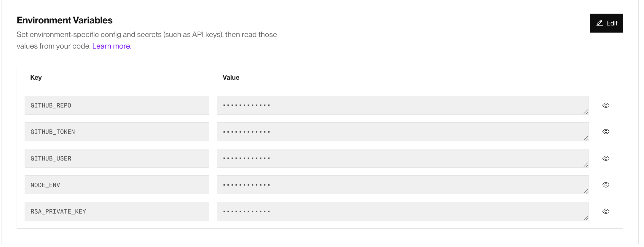Screen dimensions: 644x247
Task: Click the RSA_PRIVATE_KEY key field
Action: tap(117, 211)
